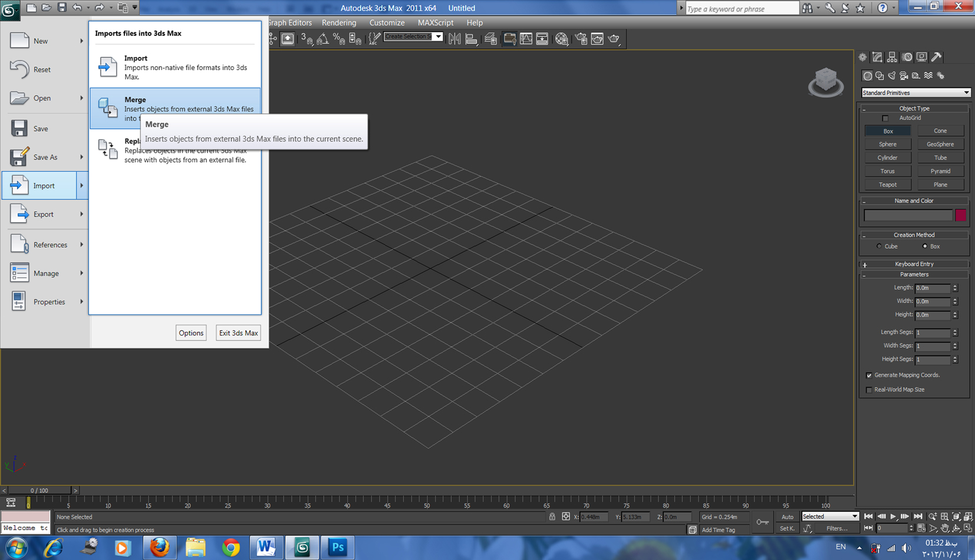Click the Teapot object type button
Screen dimensions: 975x560
click(888, 185)
